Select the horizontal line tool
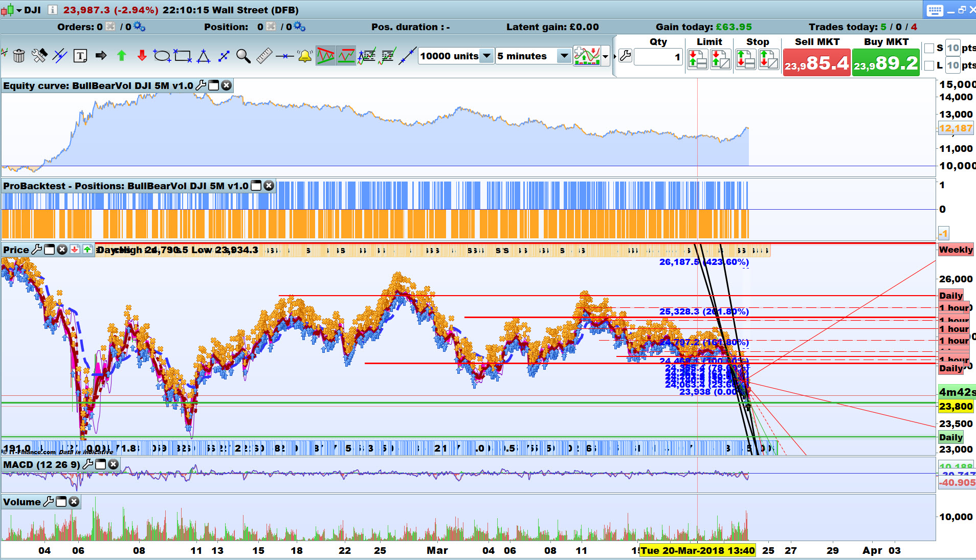This screenshot has height=560, width=976. pos(284,56)
